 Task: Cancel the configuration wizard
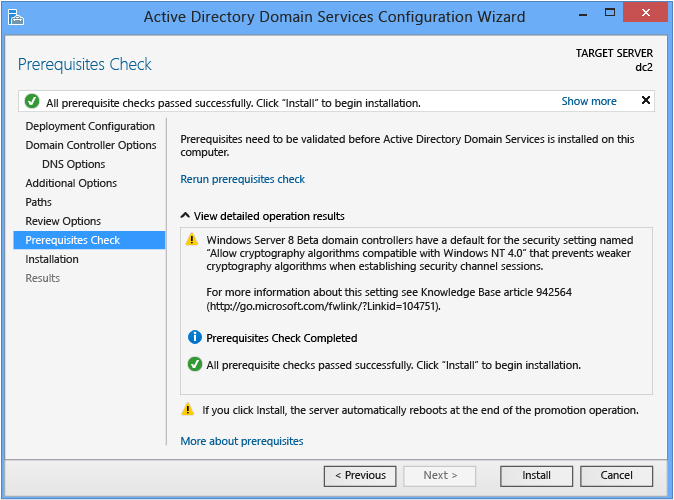pos(616,475)
